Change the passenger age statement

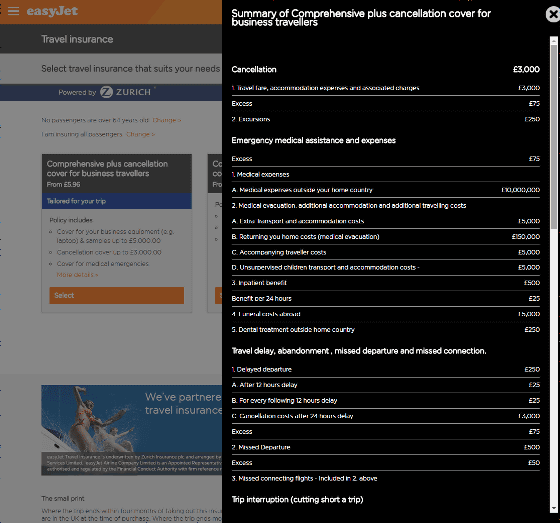166,120
